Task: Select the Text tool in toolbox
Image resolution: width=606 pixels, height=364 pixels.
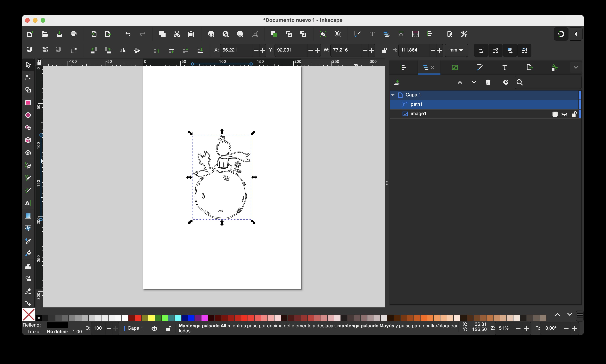Action: coord(28,203)
